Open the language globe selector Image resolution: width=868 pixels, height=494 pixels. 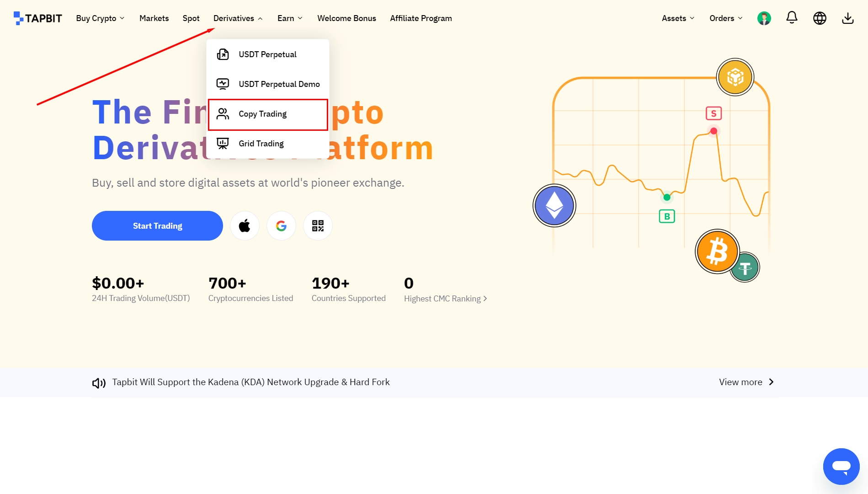tap(820, 18)
